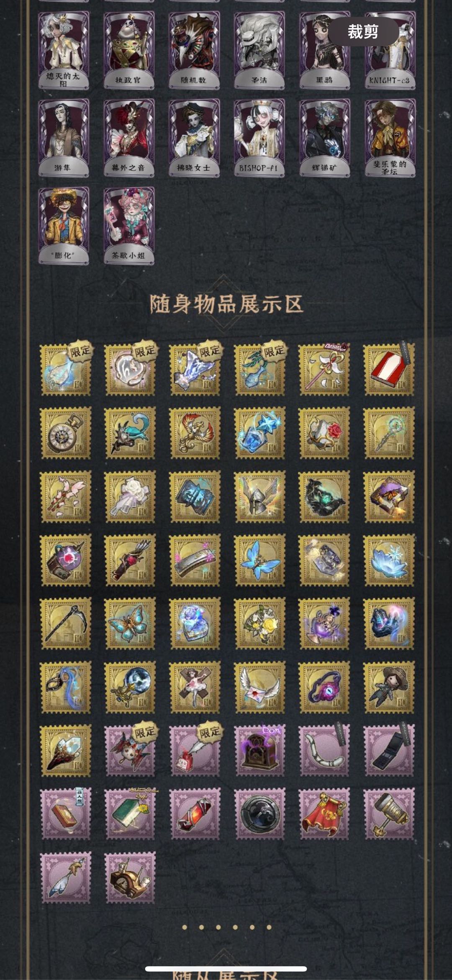Choose the winged helmet accessory stamp
Screen dimensions: 452x980
click(x=259, y=497)
